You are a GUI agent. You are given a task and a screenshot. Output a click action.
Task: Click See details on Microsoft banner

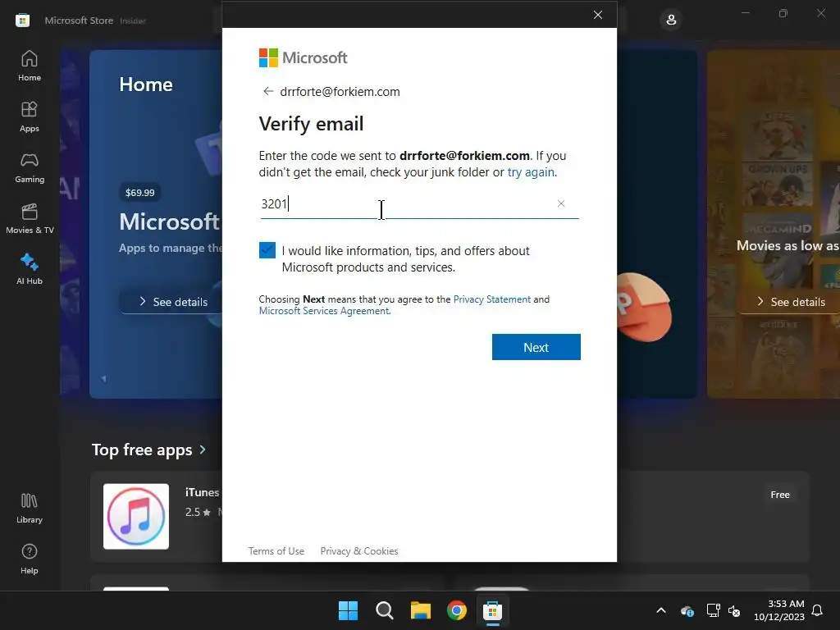pos(172,302)
